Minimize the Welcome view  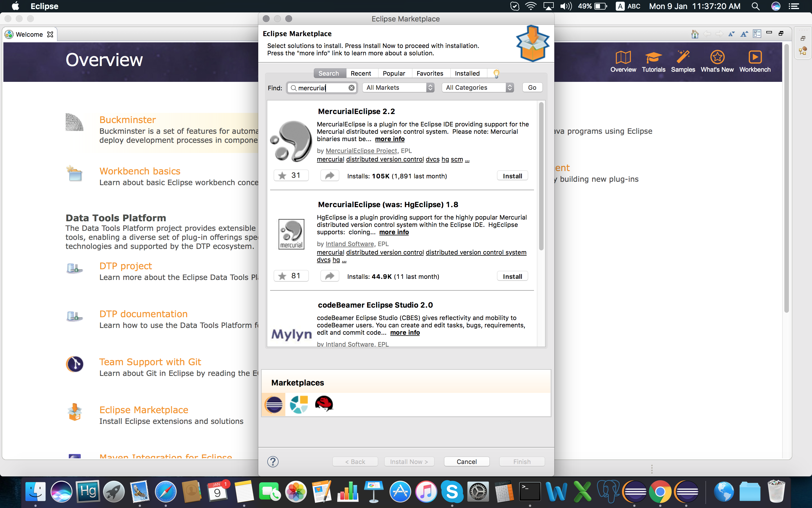(769, 32)
